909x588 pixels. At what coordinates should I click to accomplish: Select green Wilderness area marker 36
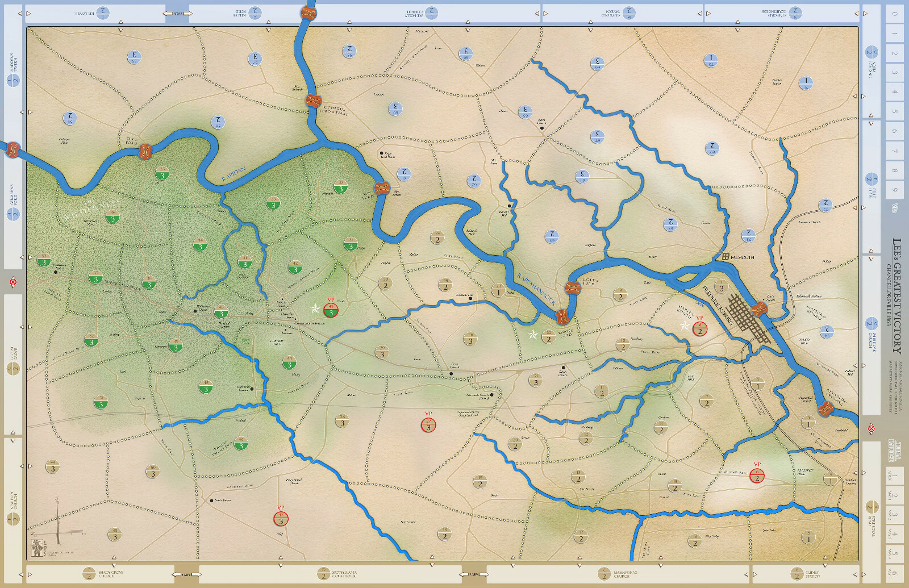(x=112, y=216)
